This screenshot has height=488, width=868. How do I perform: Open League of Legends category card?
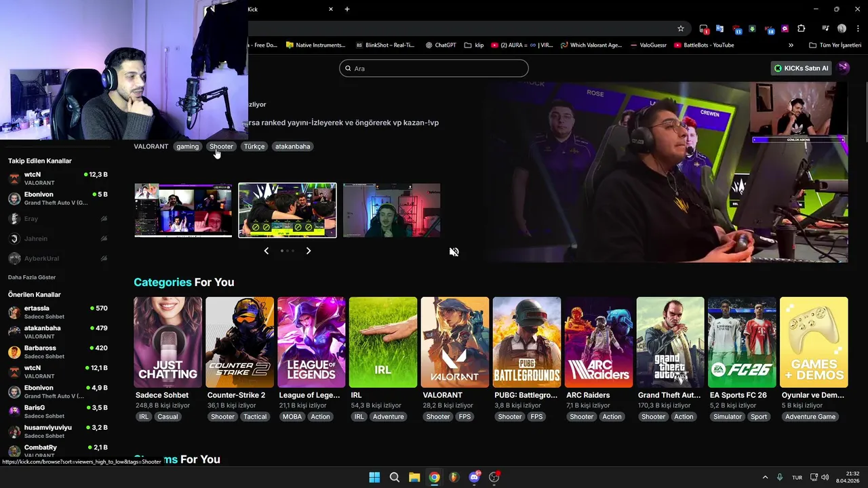coord(311,342)
